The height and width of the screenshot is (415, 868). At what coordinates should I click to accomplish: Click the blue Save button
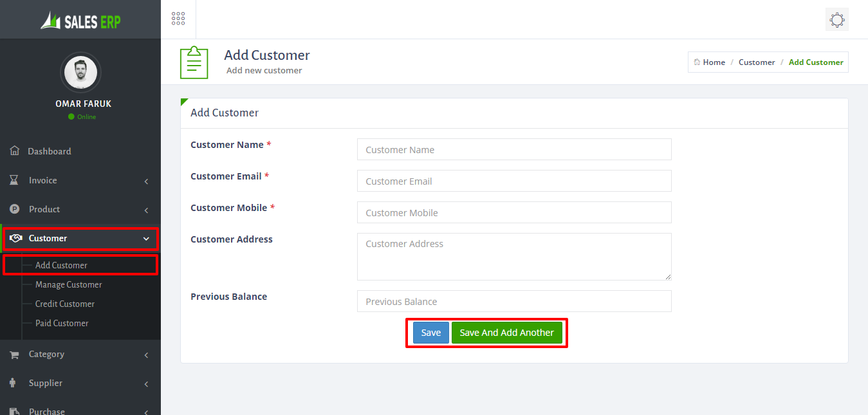click(431, 333)
